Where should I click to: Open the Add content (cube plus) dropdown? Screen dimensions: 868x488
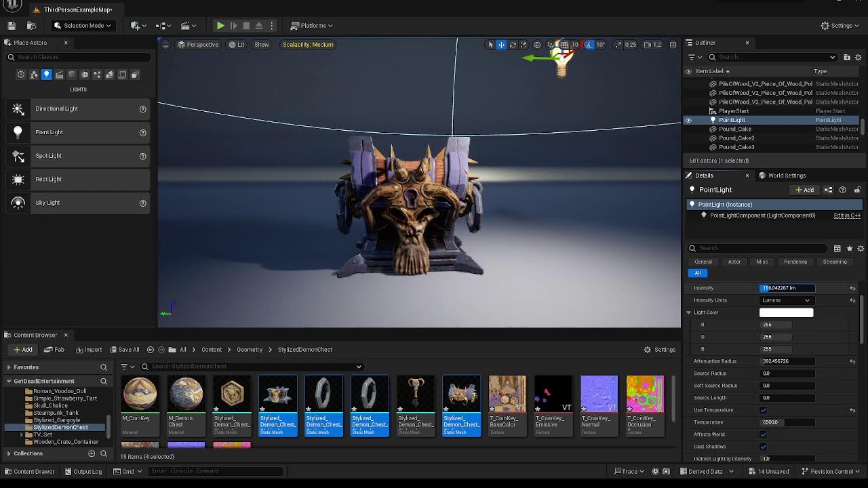point(138,26)
